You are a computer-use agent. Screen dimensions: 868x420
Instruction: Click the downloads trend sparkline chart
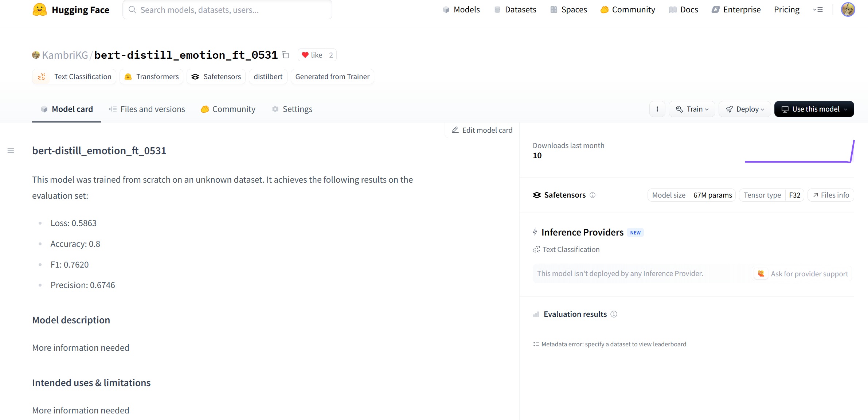point(799,151)
